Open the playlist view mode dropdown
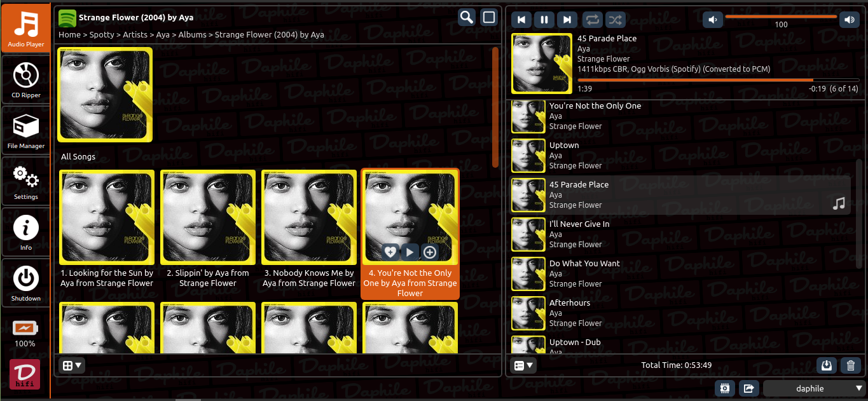 pos(524,365)
